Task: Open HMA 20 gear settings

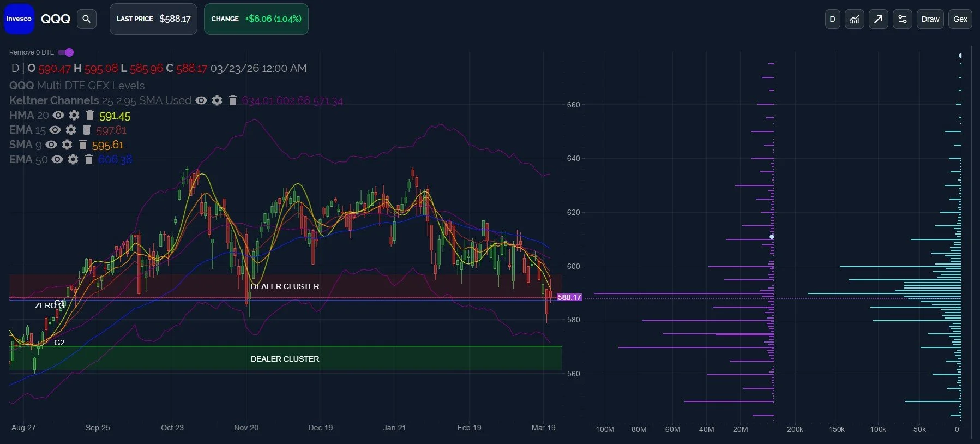Action: (x=74, y=115)
